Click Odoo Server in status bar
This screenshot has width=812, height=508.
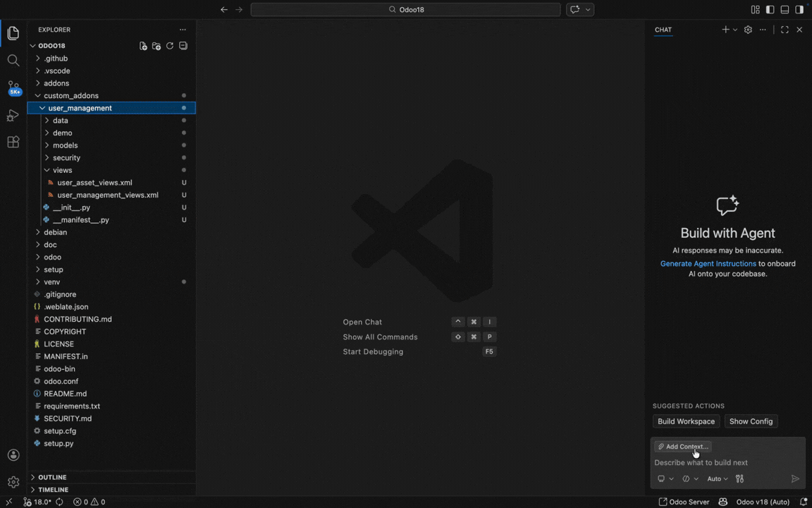click(x=684, y=502)
